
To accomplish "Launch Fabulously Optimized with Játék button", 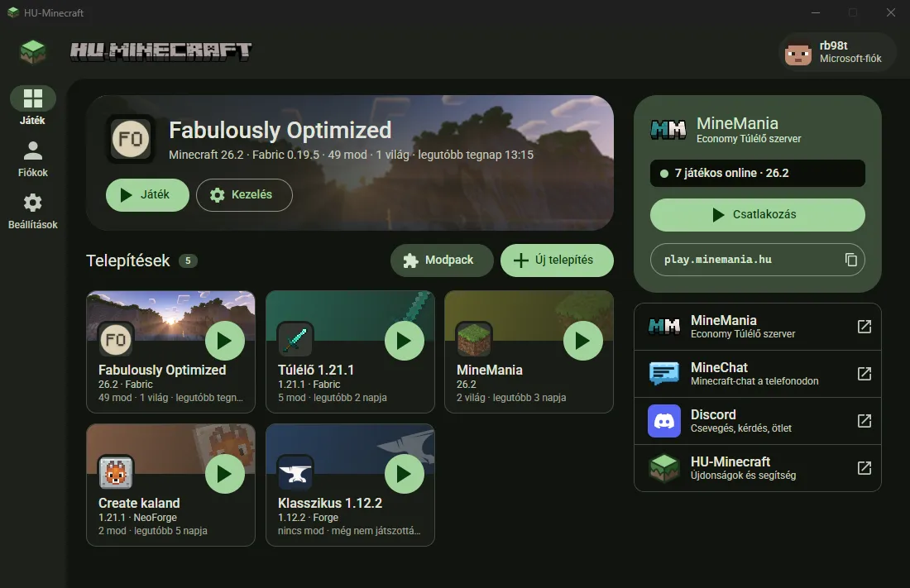I will tap(147, 195).
